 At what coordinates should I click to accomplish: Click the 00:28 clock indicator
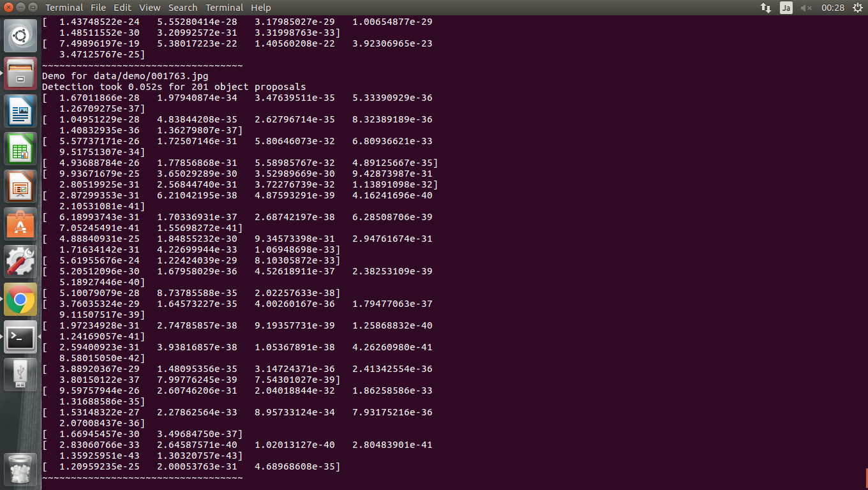coord(833,8)
